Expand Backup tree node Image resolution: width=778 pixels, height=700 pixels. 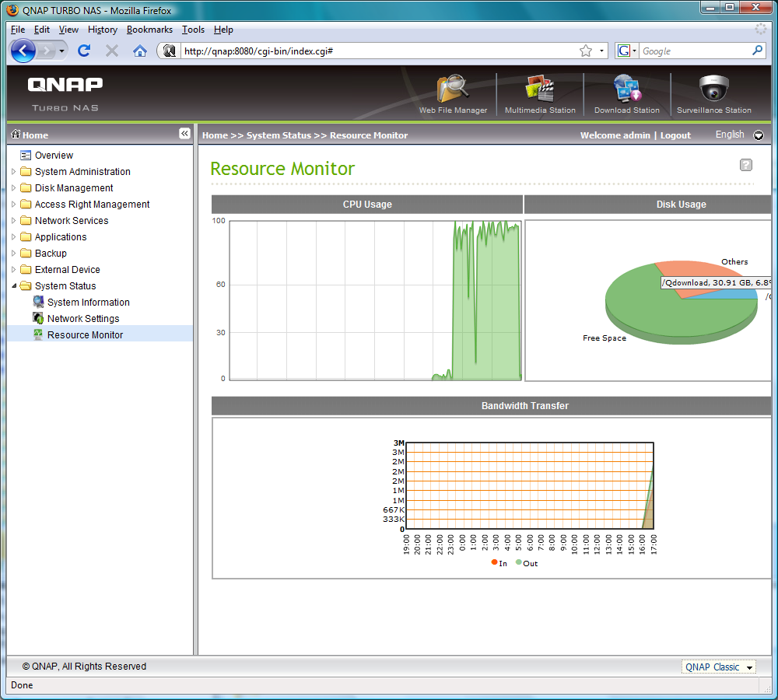tap(14, 253)
